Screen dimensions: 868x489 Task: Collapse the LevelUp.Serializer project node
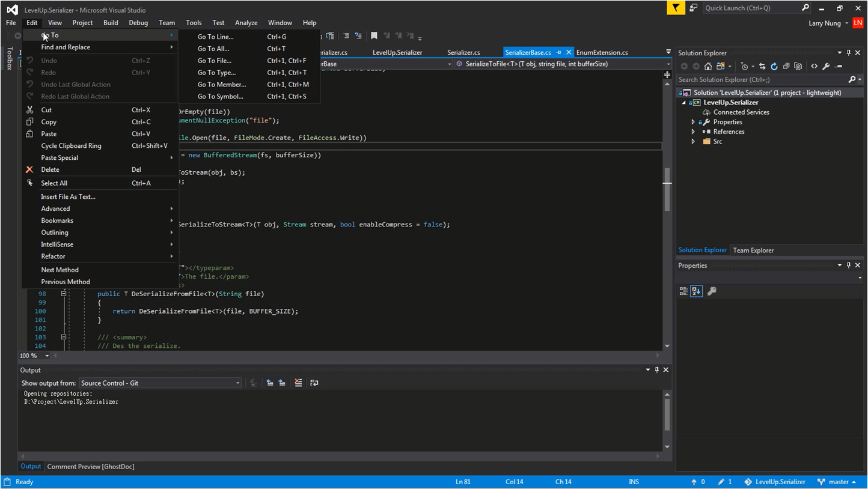tap(684, 103)
